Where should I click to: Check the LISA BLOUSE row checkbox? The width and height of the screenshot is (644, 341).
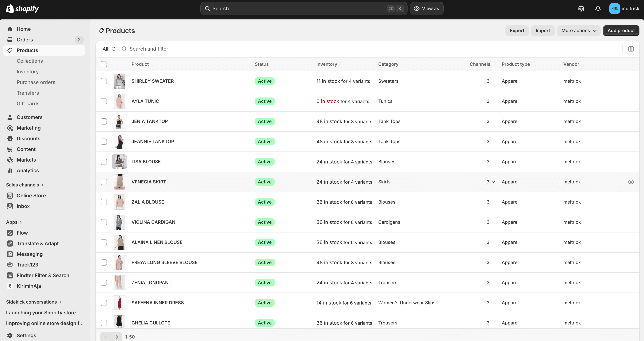coord(104,162)
